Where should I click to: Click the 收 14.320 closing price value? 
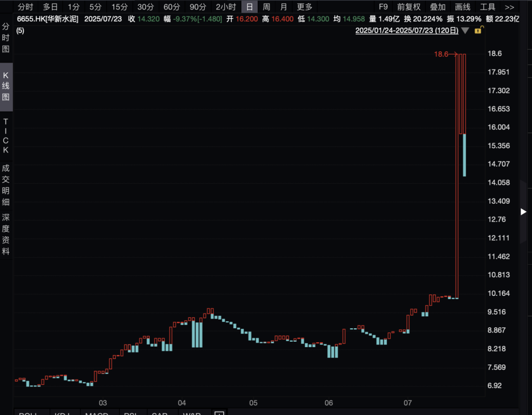click(144, 19)
